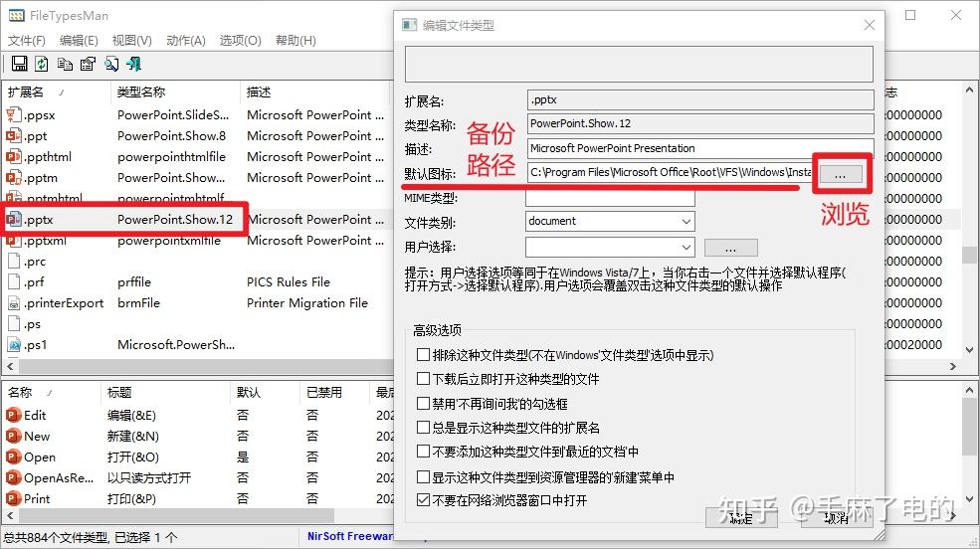Click the .pptx row icon
980x549 pixels.
point(14,219)
